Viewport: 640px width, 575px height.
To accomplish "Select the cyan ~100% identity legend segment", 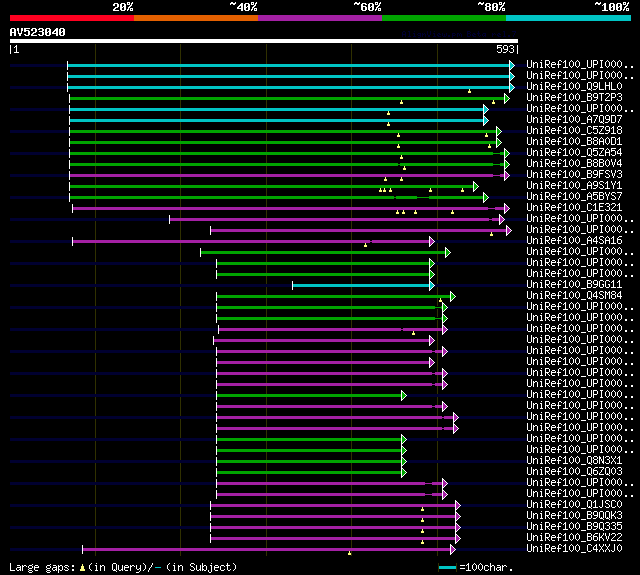I will tap(569, 18).
